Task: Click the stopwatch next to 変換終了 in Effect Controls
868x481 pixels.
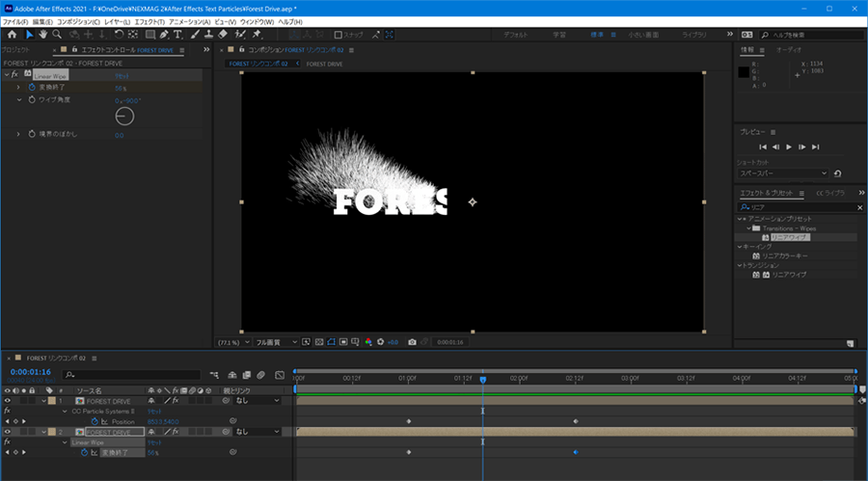Action: tap(31, 87)
